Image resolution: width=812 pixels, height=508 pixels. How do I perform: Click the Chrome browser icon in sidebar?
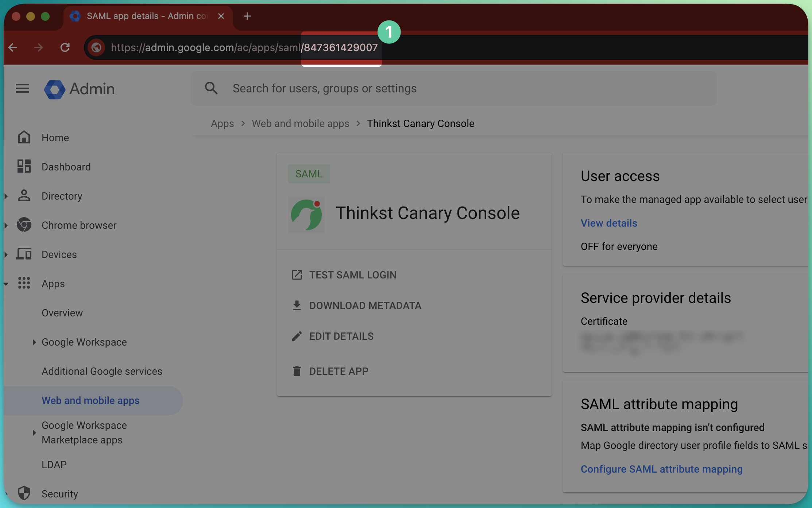point(24,225)
